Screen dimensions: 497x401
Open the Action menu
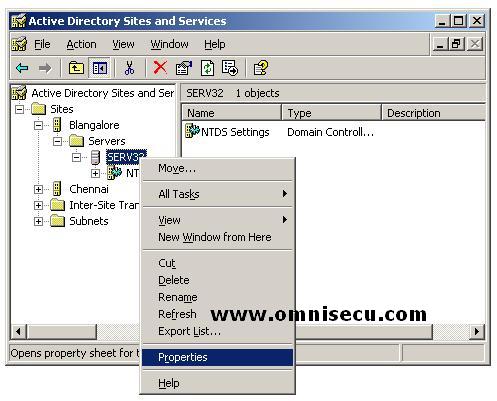[81, 44]
